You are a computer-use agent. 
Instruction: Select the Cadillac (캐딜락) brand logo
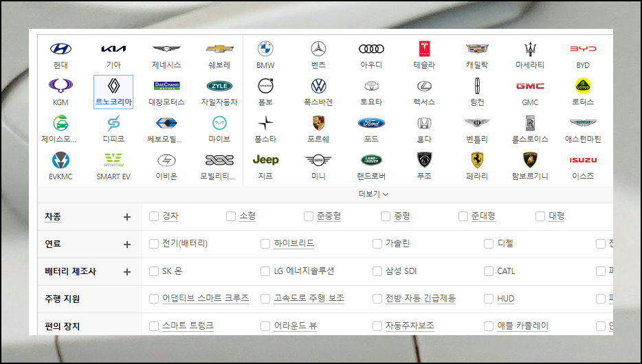coord(477,49)
